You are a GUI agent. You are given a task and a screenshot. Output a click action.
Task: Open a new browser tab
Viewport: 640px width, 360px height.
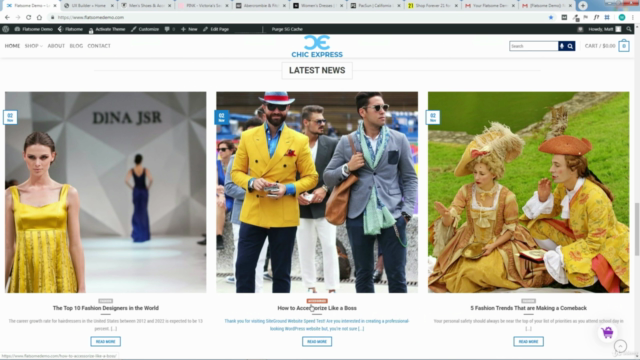(583, 6)
